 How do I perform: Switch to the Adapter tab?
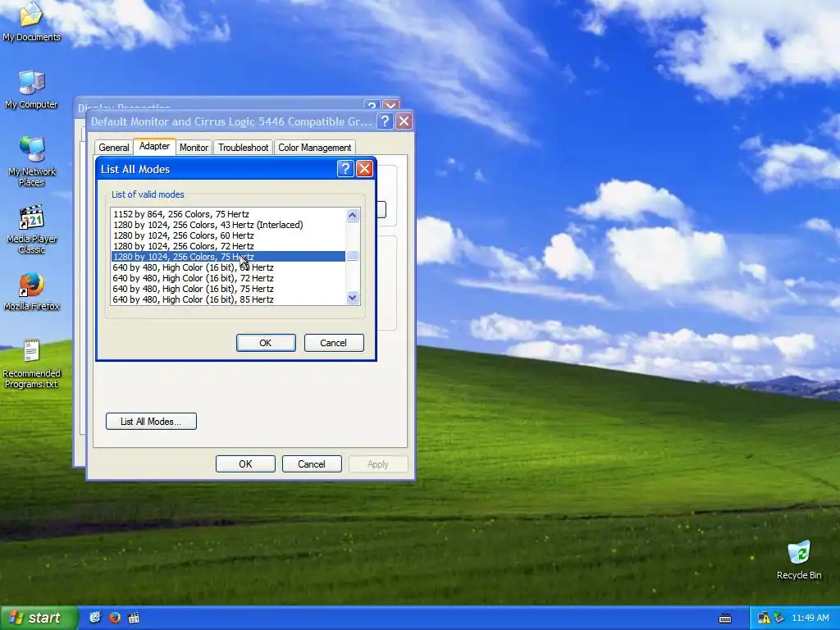[154, 146]
